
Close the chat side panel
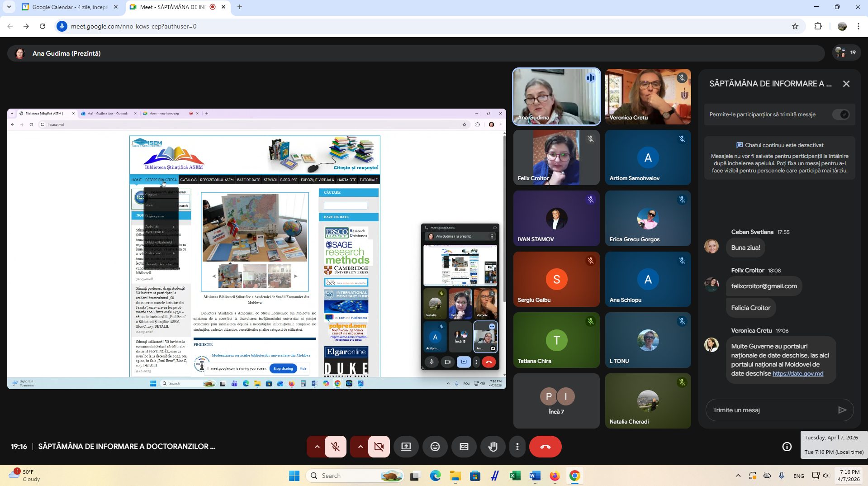tap(846, 84)
